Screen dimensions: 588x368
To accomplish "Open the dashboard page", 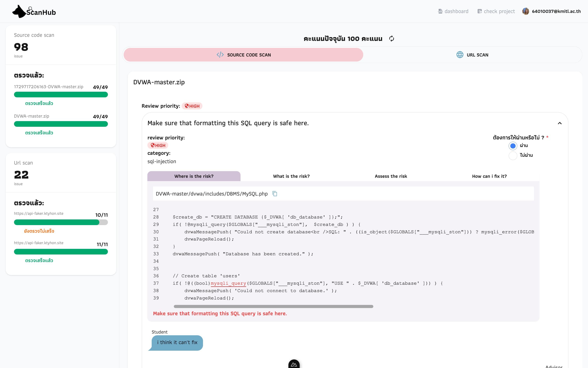I will (x=453, y=11).
